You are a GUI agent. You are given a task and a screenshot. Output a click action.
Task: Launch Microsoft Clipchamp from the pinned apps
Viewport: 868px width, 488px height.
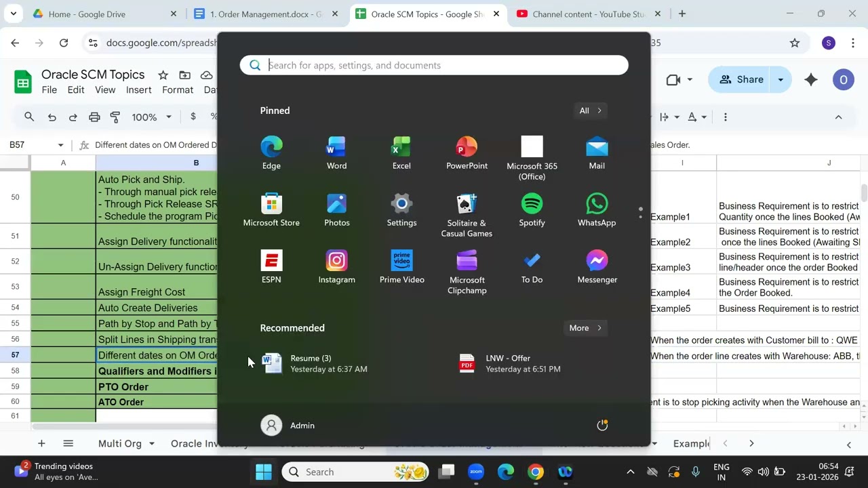coord(467,272)
